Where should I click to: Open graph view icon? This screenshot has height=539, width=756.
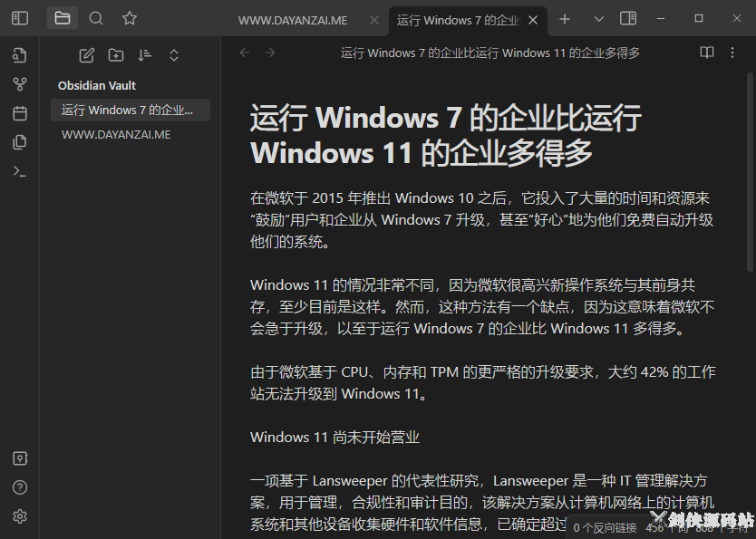20,84
